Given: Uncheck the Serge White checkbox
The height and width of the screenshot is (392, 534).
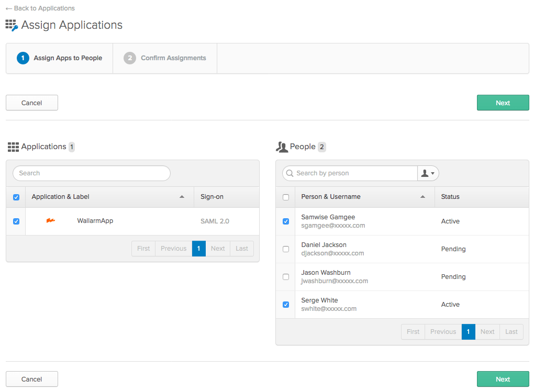Looking at the screenshot, I should pos(286,305).
